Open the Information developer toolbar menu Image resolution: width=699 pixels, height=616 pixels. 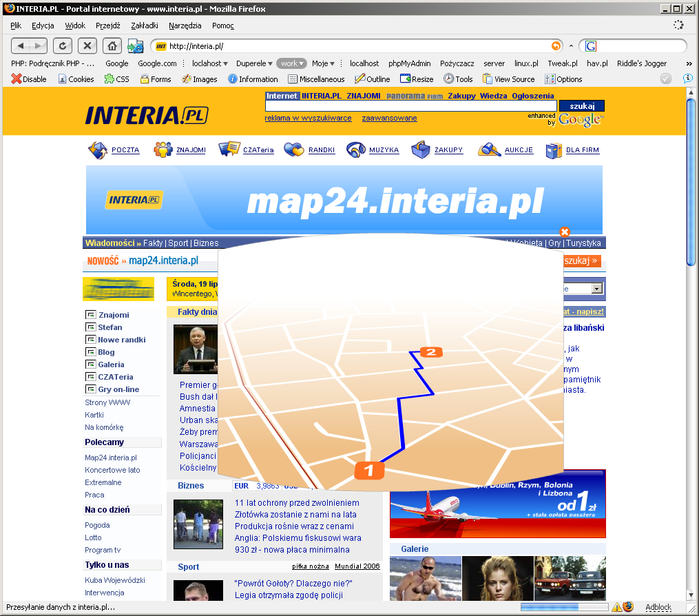[253, 79]
